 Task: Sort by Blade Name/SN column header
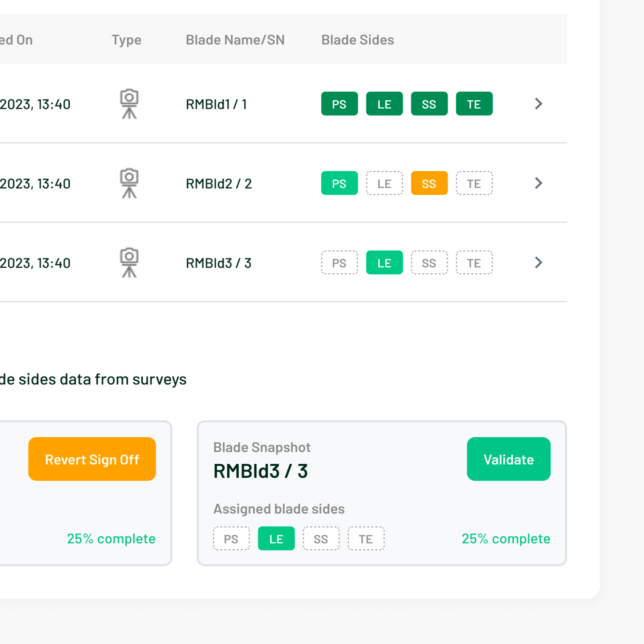(x=235, y=40)
